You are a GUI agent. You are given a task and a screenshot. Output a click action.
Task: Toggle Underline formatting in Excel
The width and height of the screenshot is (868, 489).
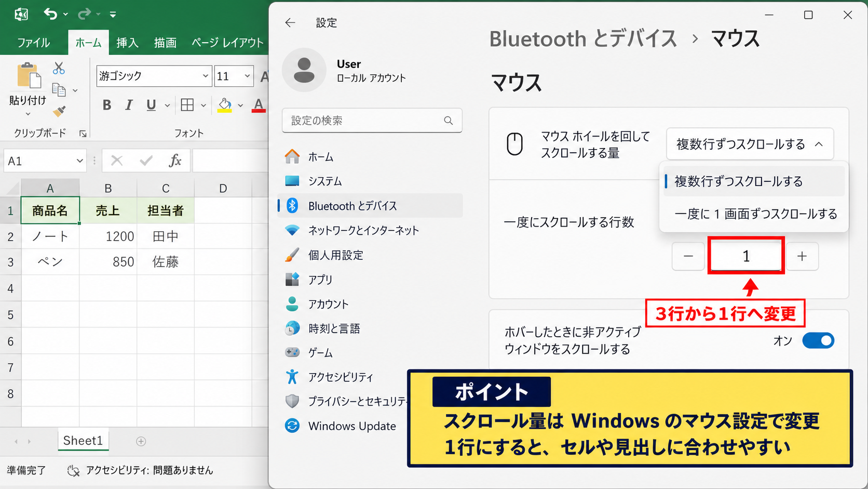coord(151,105)
